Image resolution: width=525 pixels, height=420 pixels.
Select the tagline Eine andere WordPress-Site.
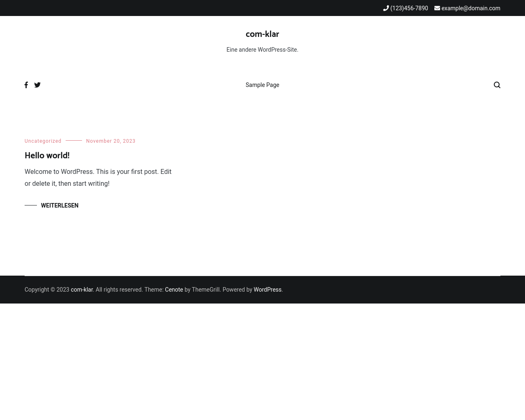point(262,50)
